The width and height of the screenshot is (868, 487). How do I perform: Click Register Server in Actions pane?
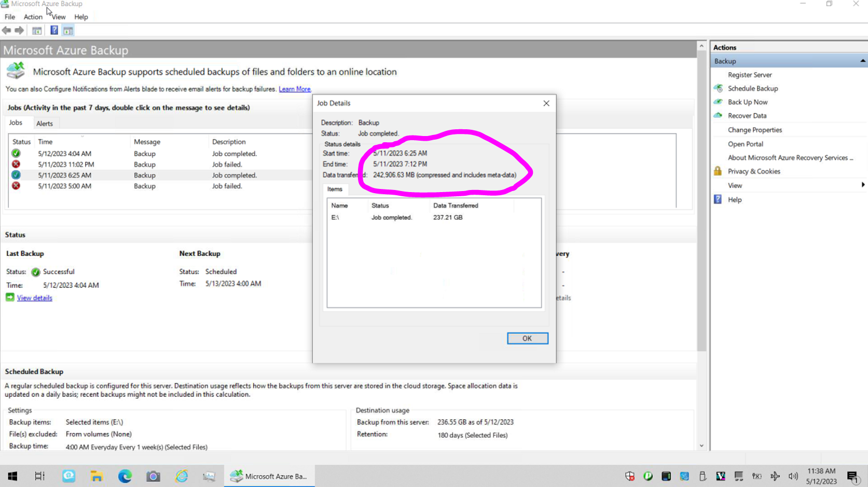point(750,75)
